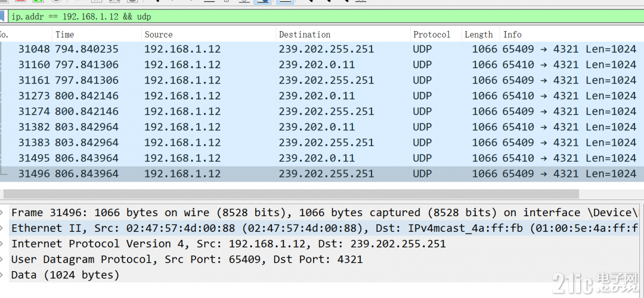
Task: Expand the Ethernet II section
Action: pos(2,228)
